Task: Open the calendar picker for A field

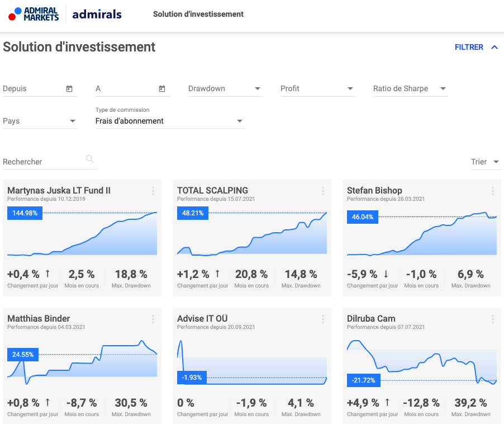Action: pos(161,88)
